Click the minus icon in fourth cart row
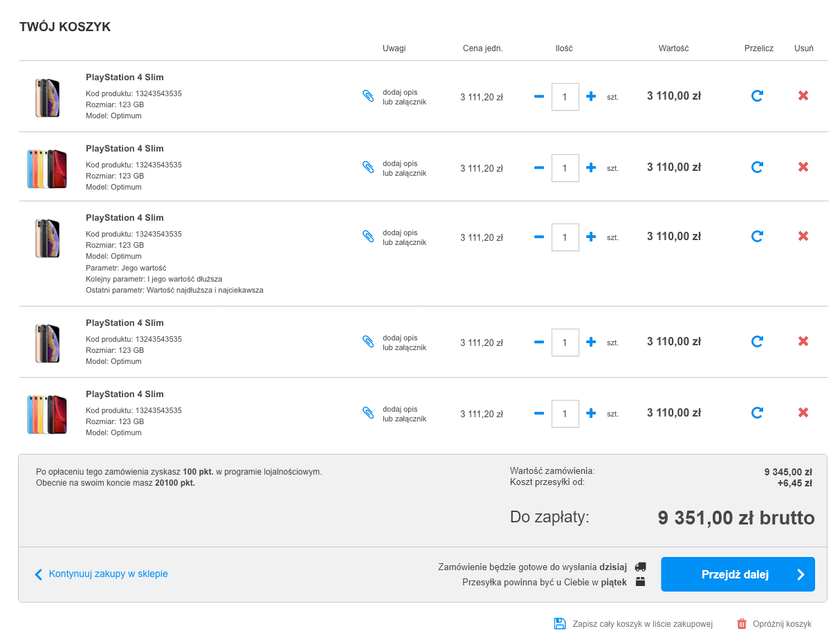840x640 pixels. pos(539,342)
